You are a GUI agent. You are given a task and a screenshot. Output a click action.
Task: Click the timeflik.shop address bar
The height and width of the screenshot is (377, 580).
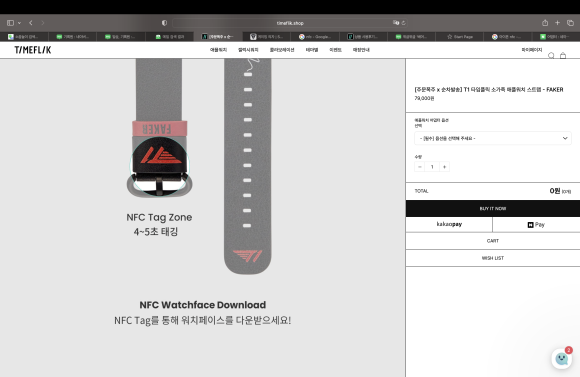[290, 23]
